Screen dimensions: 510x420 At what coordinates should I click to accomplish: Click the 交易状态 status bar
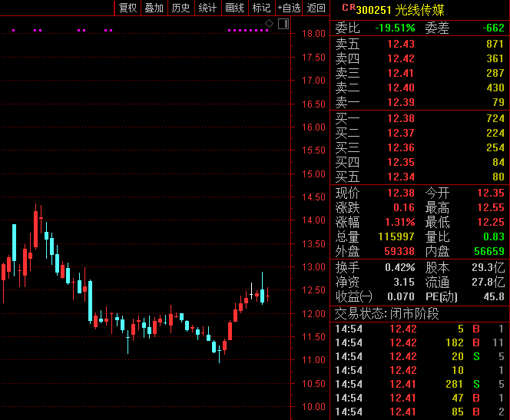click(386, 313)
